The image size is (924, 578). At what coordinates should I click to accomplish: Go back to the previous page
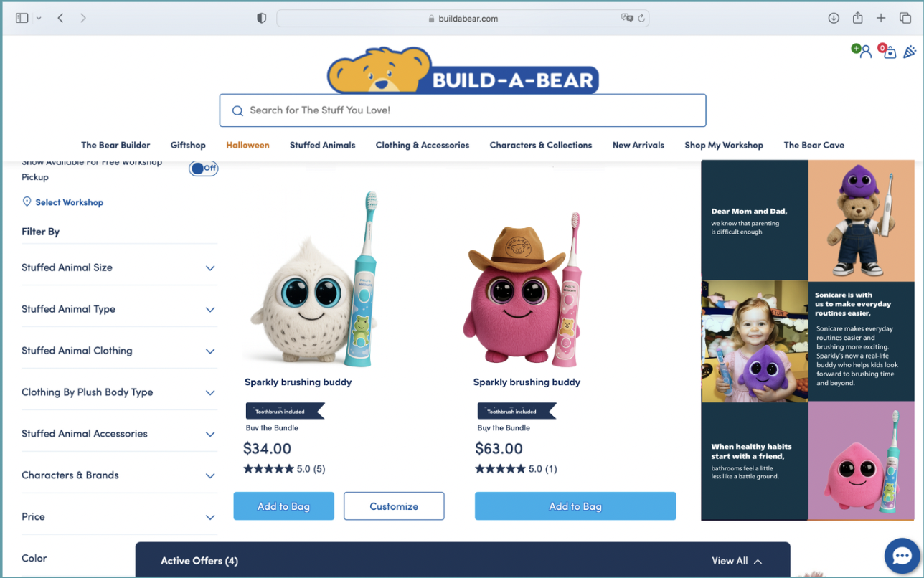pos(60,18)
